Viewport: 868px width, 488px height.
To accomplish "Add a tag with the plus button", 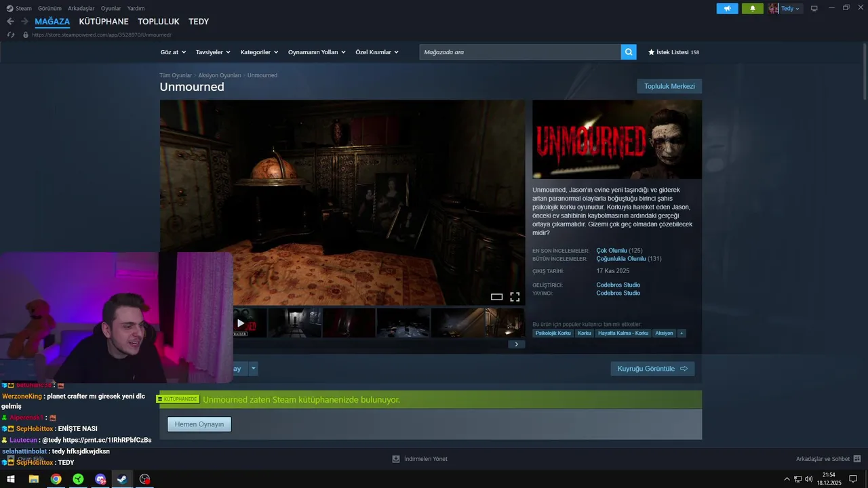I will 682,333.
